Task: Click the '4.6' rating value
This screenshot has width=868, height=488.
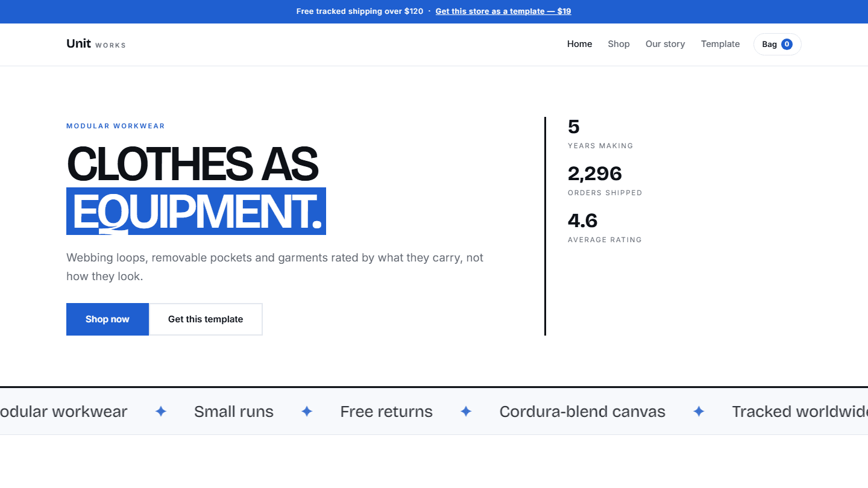Action: 582,221
